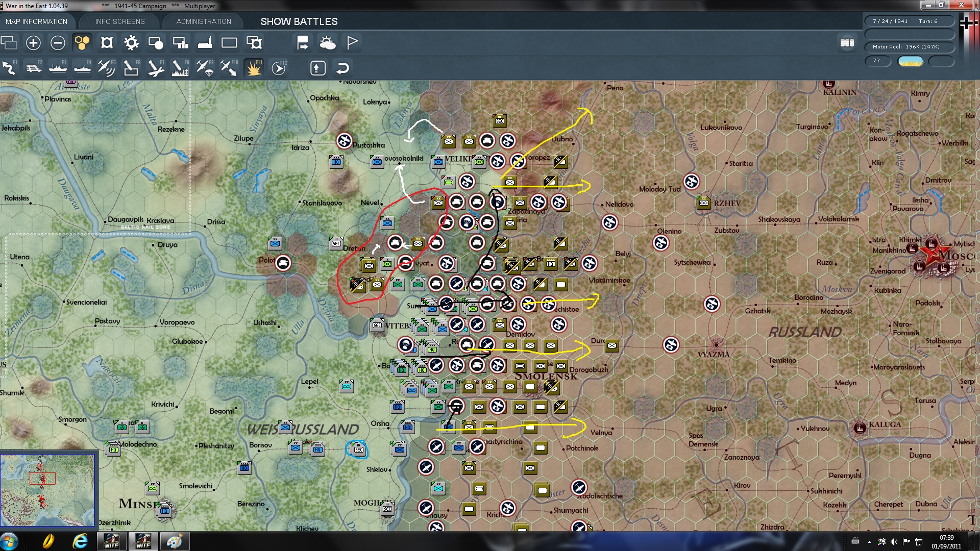Click the gear-shaped toolbar icon
Screen dimensions: 980x551
(x=131, y=43)
